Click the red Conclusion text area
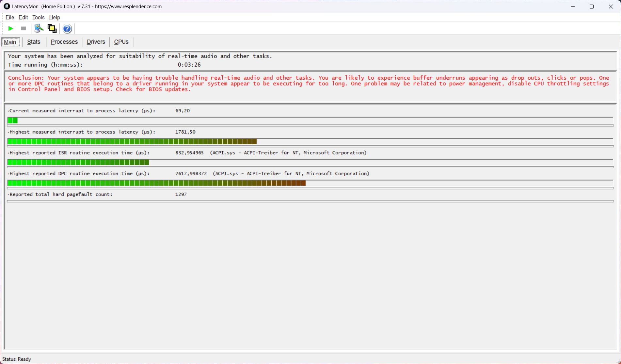621x364 pixels. click(x=308, y=84)
